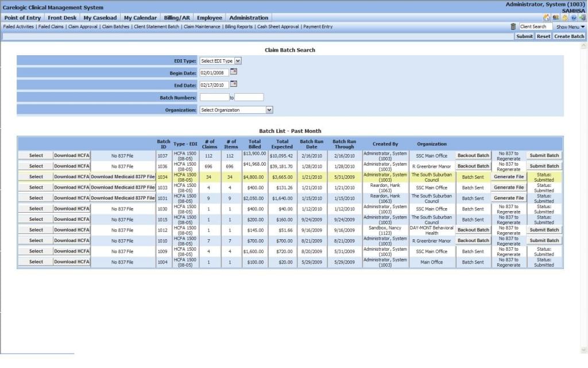This screenshot has width=588, height=368.
Task: Open Billing Reports
Action: 239,26
